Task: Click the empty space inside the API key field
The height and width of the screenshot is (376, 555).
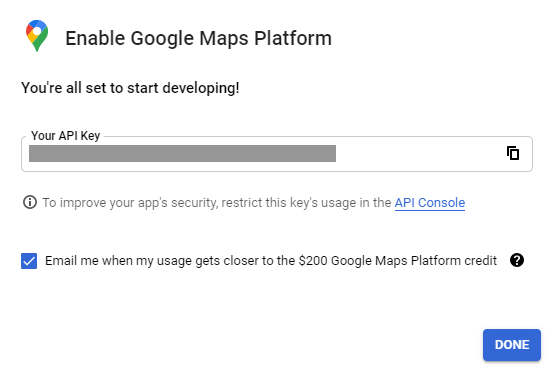Action: tap(419, 154)
